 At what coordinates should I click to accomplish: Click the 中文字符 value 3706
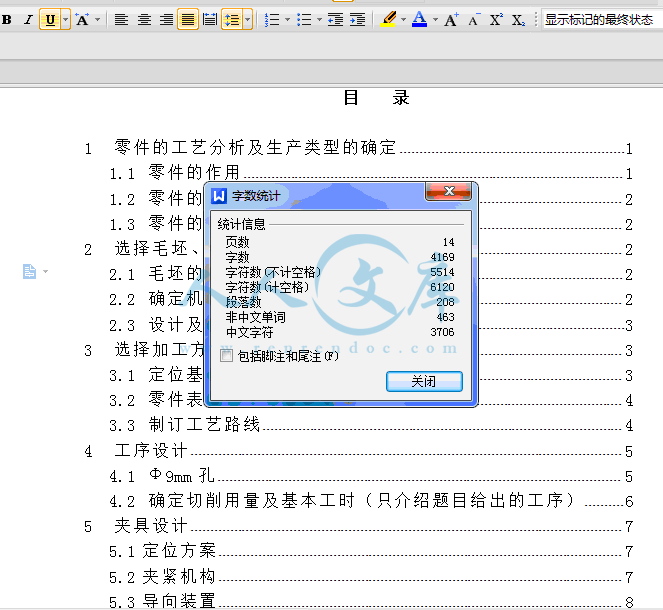pos(442,332)
